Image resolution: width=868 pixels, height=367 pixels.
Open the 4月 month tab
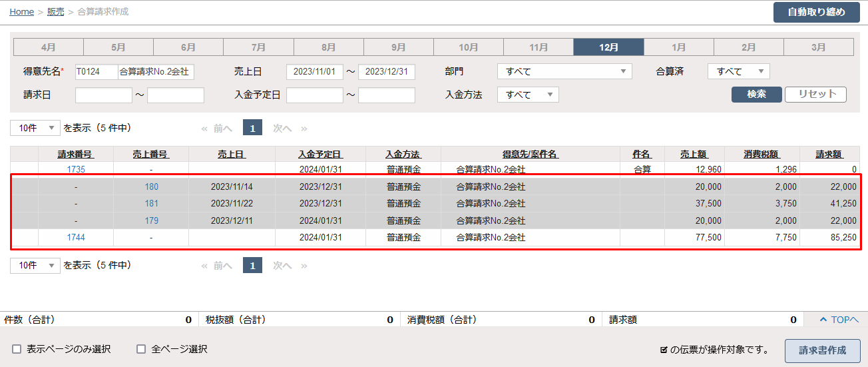click(x=48, y=47)
